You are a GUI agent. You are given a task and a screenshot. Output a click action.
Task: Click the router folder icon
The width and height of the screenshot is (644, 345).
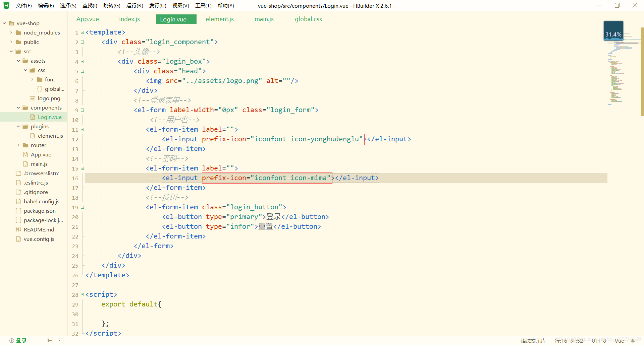pos(25,145)
